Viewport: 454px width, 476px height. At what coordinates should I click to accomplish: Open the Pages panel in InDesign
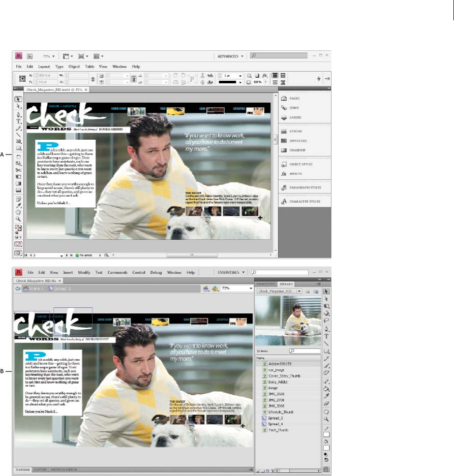point(290,99)
